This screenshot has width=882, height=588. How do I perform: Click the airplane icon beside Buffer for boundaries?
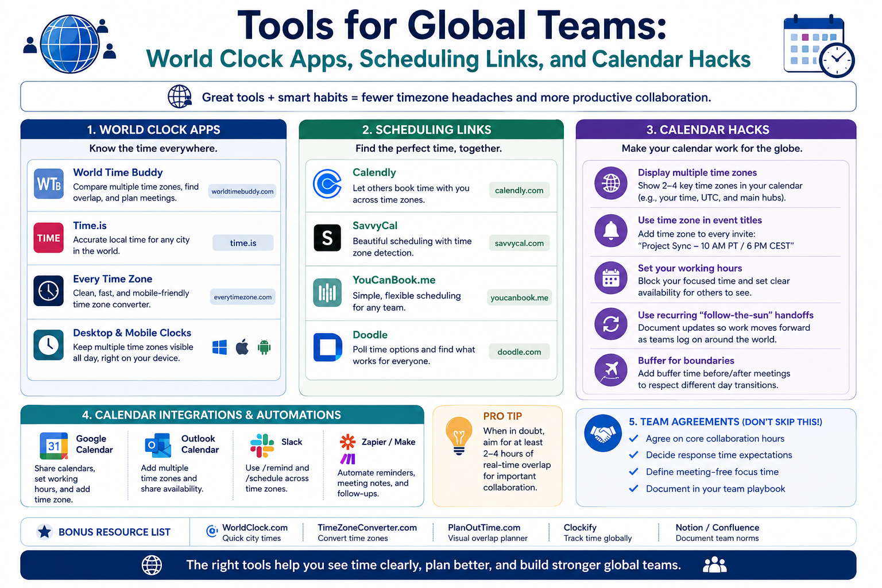coord(611,370)
